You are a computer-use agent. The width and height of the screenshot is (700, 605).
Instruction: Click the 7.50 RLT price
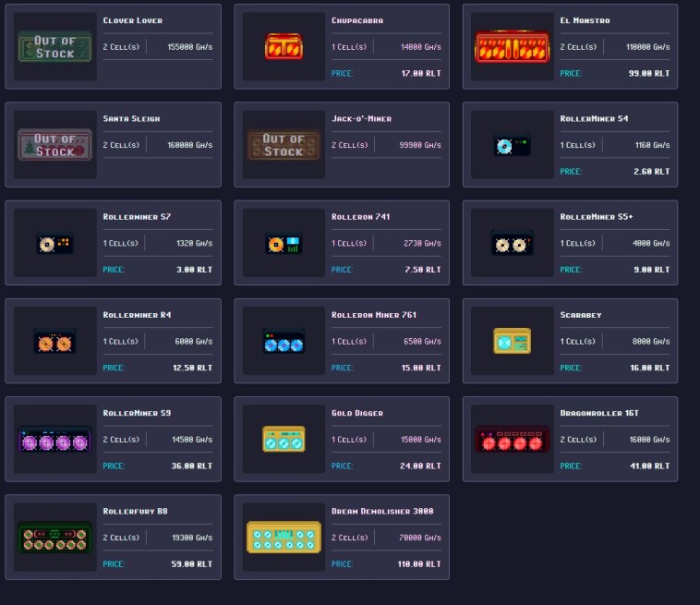click(x=423, y=270)
